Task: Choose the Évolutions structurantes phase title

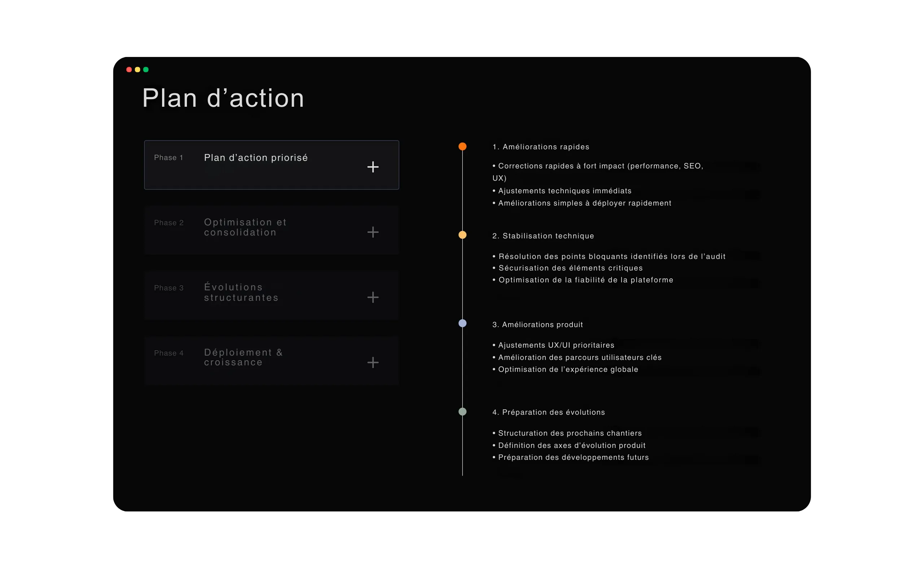Action: coord(241,292)
